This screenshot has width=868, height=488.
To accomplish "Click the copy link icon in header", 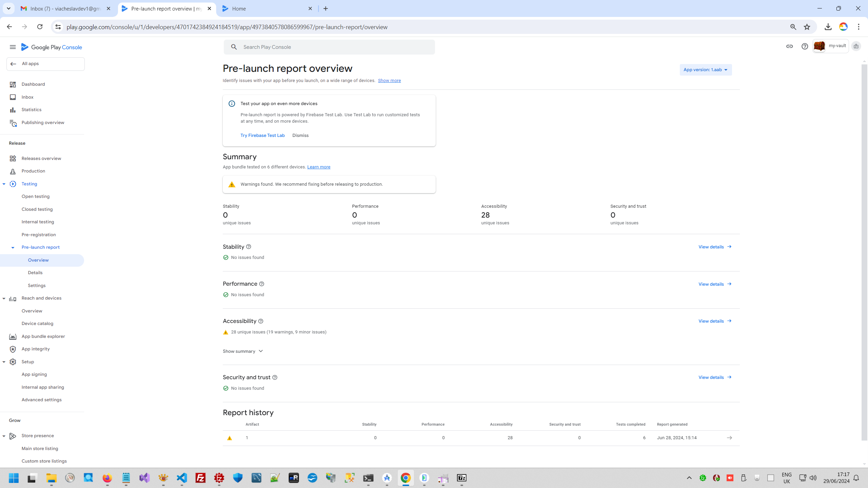I will pos(789,46).
